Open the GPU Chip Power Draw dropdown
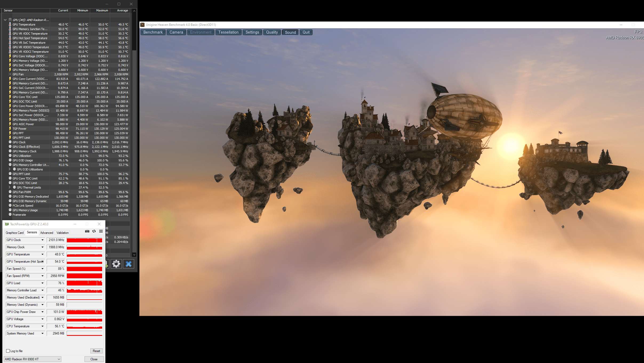Screen dimensions: 644x363 click(42, 312)
